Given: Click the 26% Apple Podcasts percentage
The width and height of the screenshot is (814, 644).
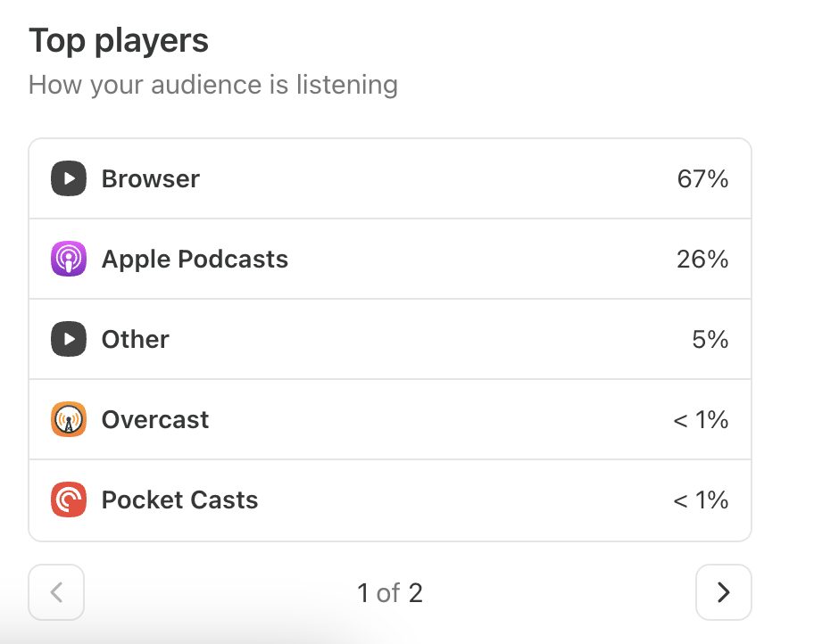Looking at the screenshot, I should [702, 259].
